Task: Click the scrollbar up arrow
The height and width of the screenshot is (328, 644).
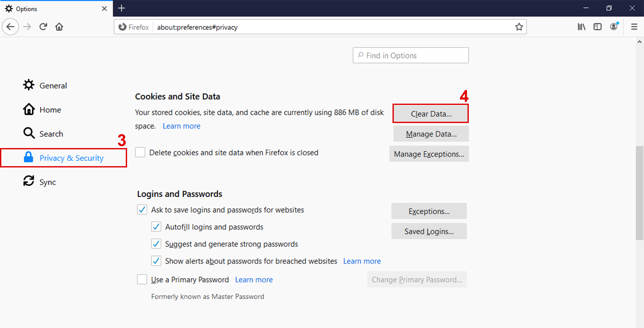Action: coord(639,42)
